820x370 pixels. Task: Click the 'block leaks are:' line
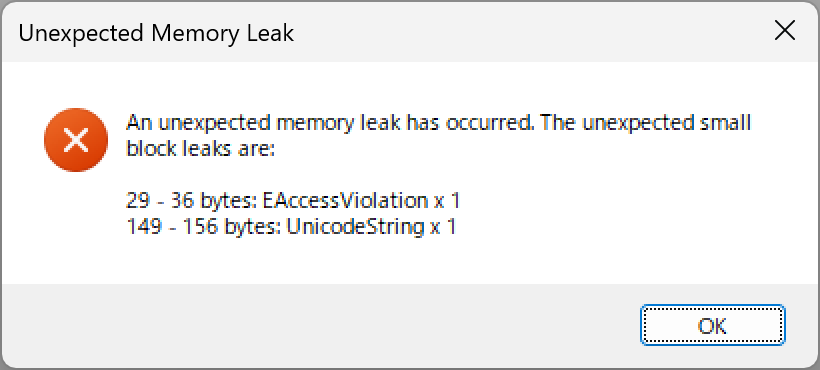tap(200, 149)
